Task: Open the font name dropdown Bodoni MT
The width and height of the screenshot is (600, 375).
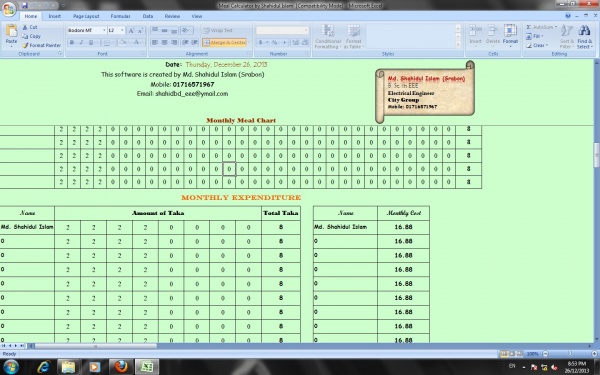Action: 104,30
